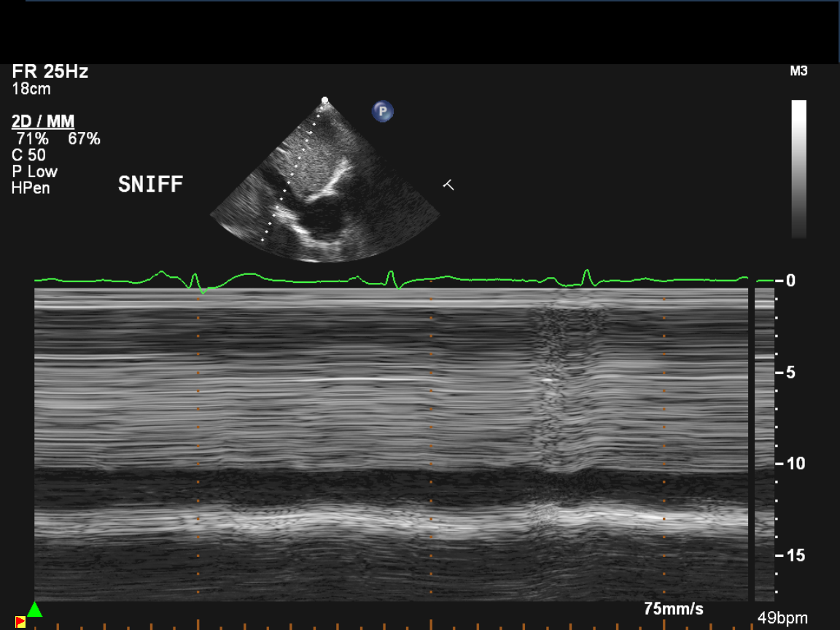Image resolution: width=840 pixels, height=630 pixels.
Task: Click the blue P orientation marker
Action: 383,112
